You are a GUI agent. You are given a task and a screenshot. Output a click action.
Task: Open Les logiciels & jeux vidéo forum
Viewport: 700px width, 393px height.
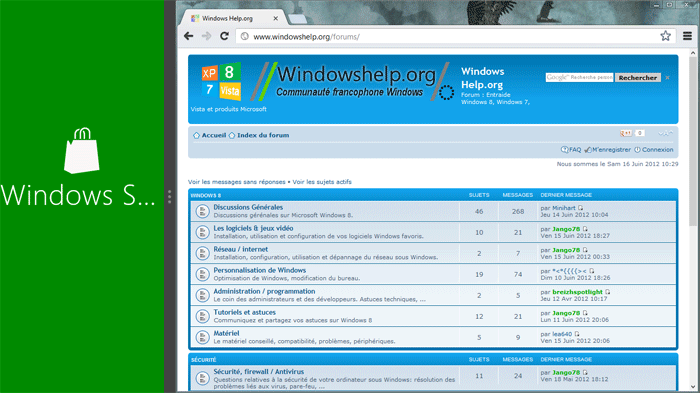253,228
